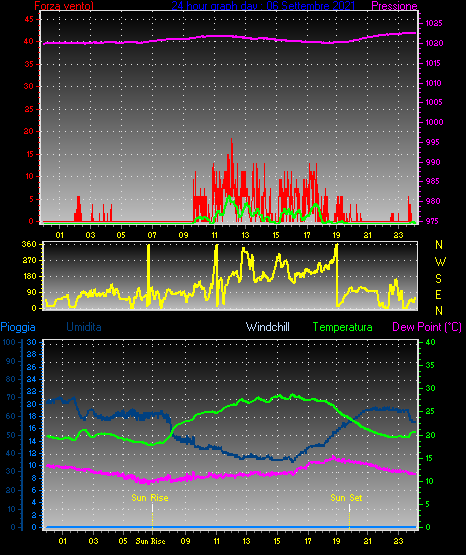Click hour 23 on the bottom chart axis
This screenshot has height=555, width=466.
pyautogui.click(x=399, y=541)
